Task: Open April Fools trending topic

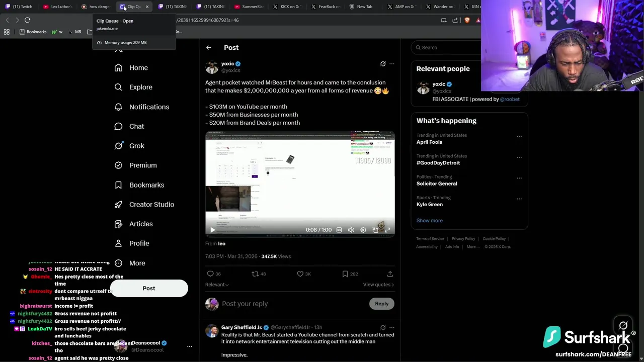Action: point(429,142)
